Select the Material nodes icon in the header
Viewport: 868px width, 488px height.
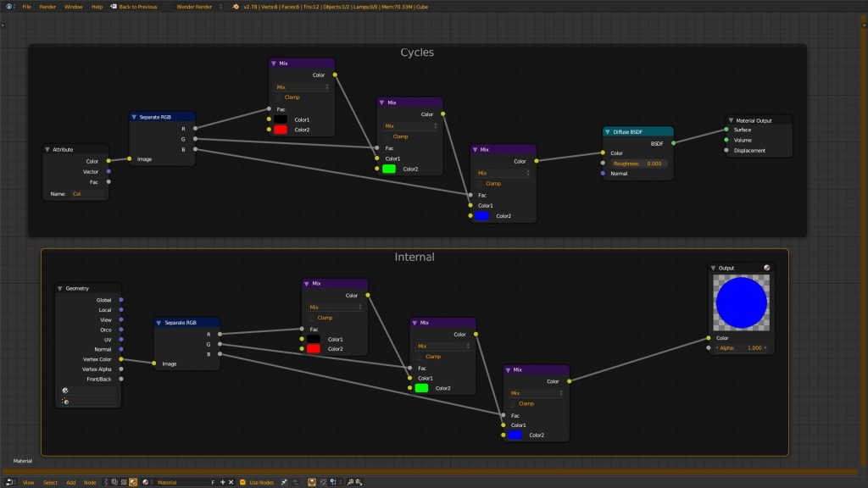coord(133,481)
